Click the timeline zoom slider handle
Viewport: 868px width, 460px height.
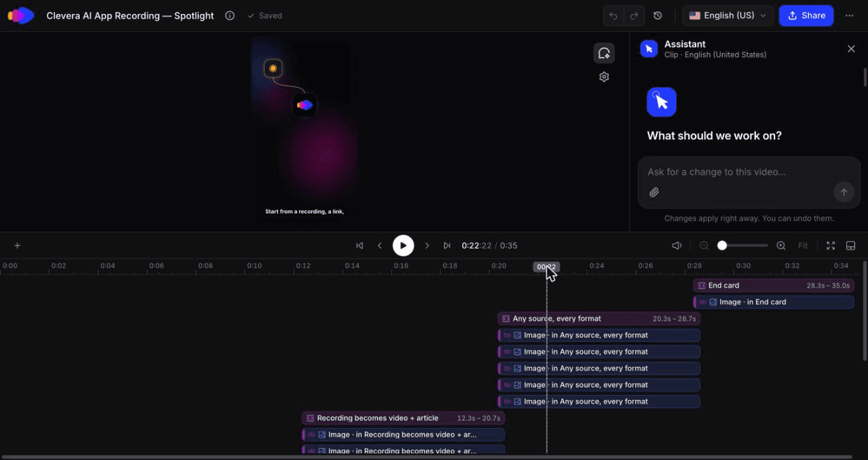click(722, 245)
